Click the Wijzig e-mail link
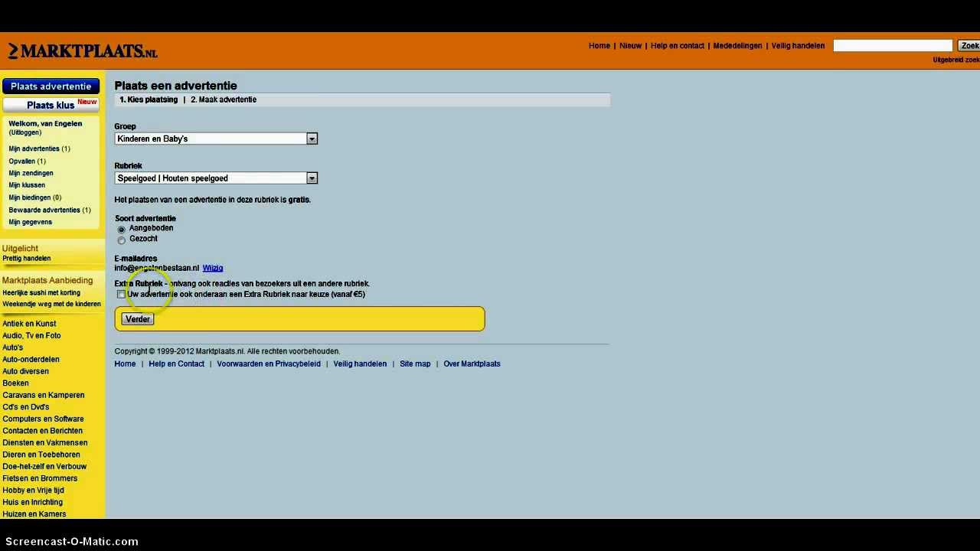 coord(213,268)
